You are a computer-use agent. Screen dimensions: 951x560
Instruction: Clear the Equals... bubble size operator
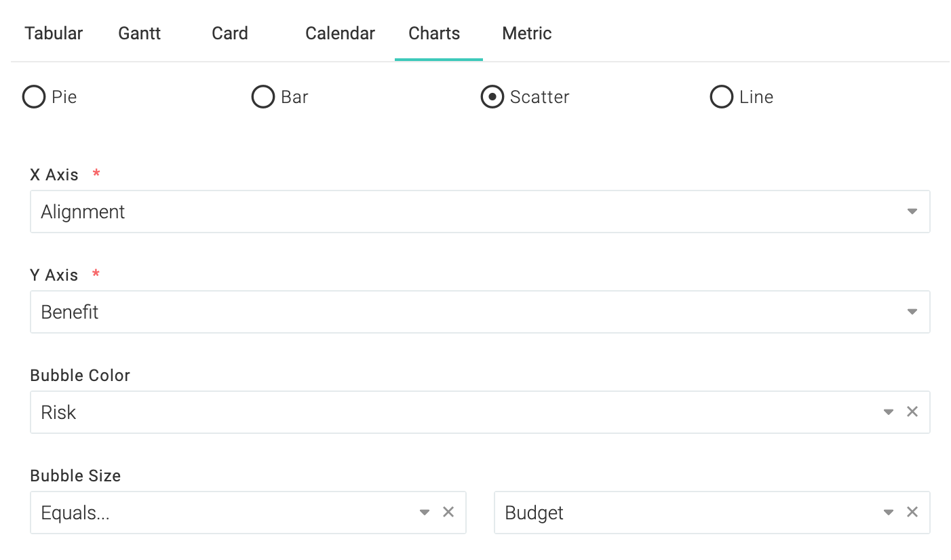(448, 512)
